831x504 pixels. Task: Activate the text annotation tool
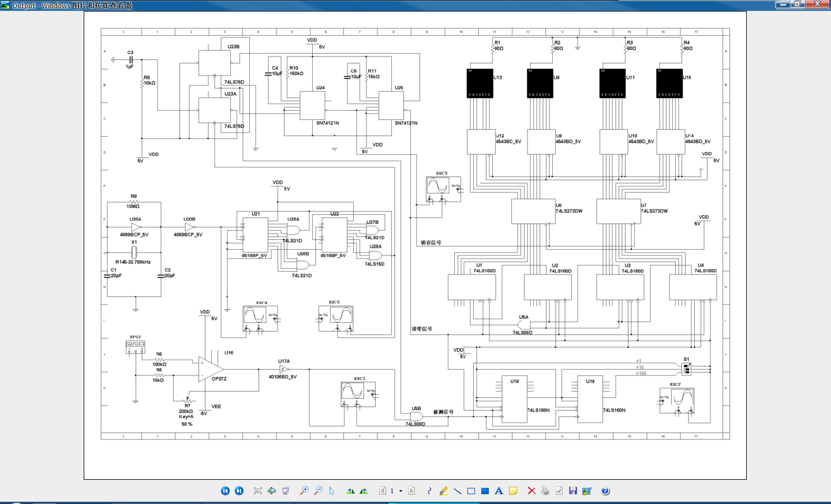point(499,491)
